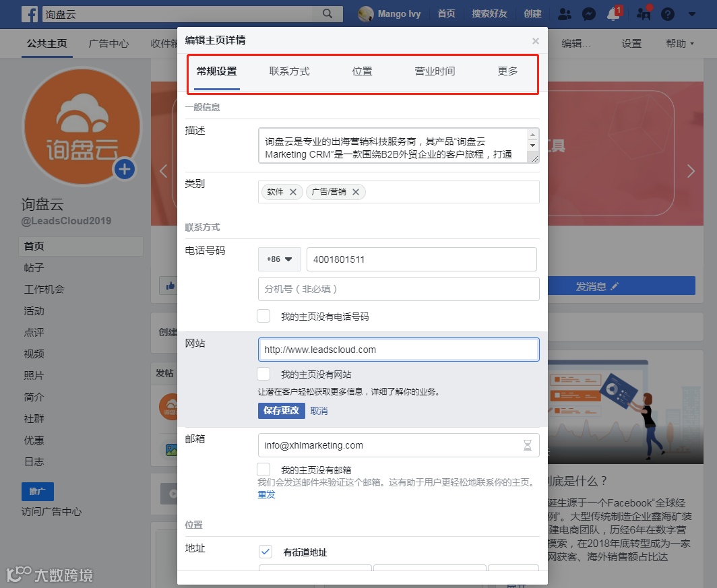Switch to the 更多 tab

[x=507, y=71]
